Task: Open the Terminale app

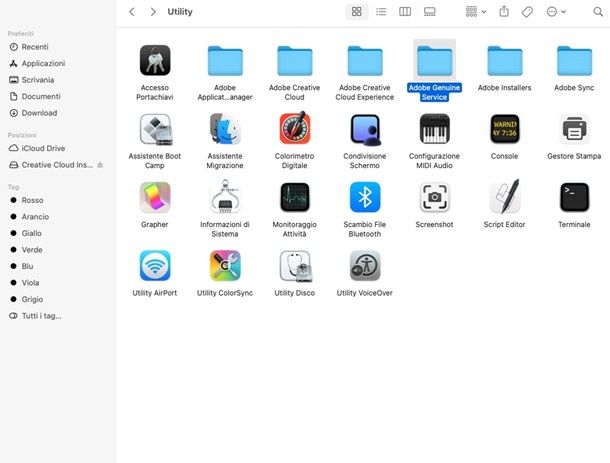Action: 574,197
